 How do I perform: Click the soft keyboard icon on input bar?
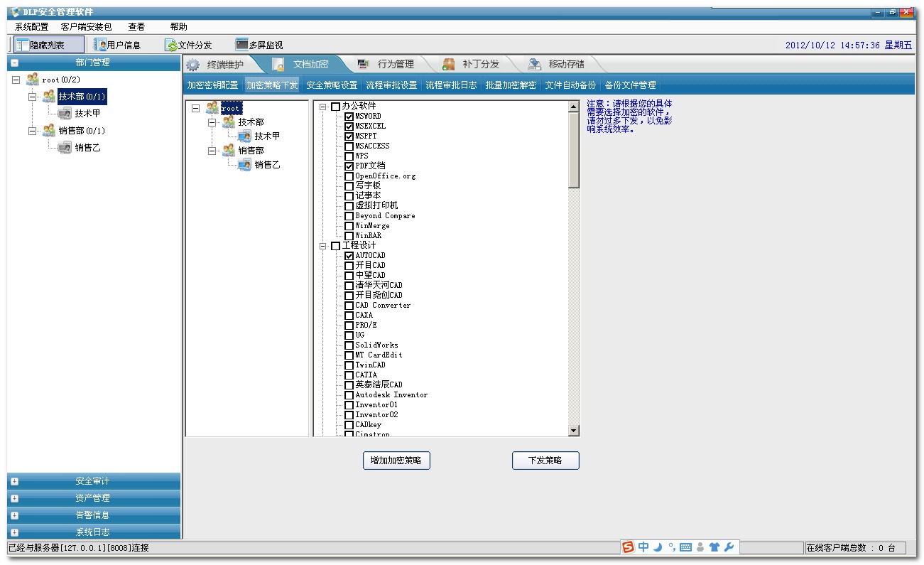click(x=685, y=547)
